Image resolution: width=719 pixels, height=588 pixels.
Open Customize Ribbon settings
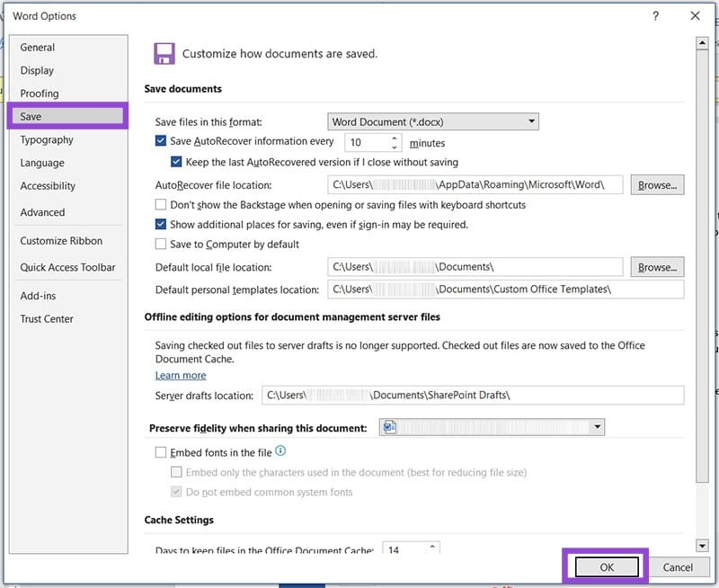point(59,240)
